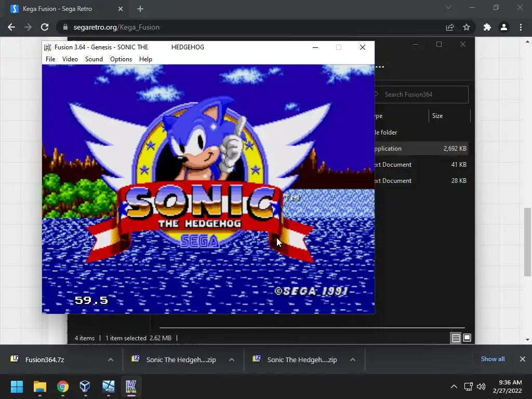Open the Chrome profile icon
Image resolution: width=532 pixels, height=399 pixels.
[x=504, y=27]
